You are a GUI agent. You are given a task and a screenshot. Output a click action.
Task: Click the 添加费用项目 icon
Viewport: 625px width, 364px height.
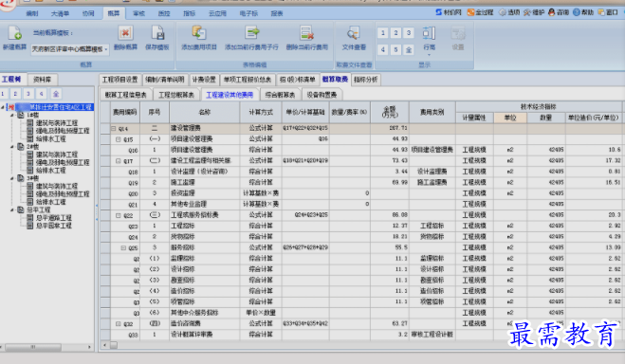click(x=199, y=32)
